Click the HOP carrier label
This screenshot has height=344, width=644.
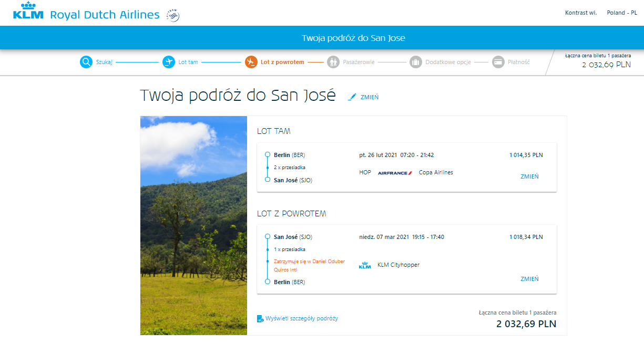(x=365, y=172)
